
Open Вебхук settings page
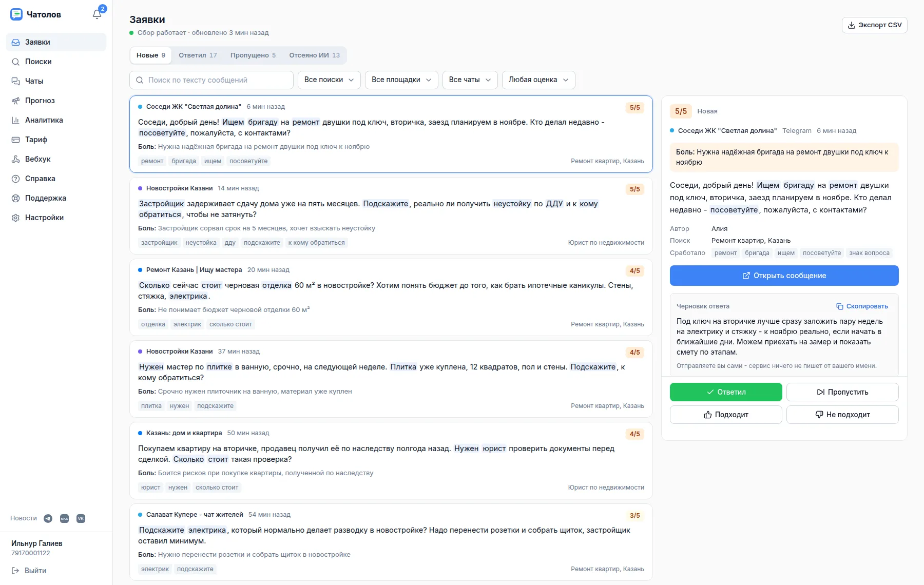point(56,159)
